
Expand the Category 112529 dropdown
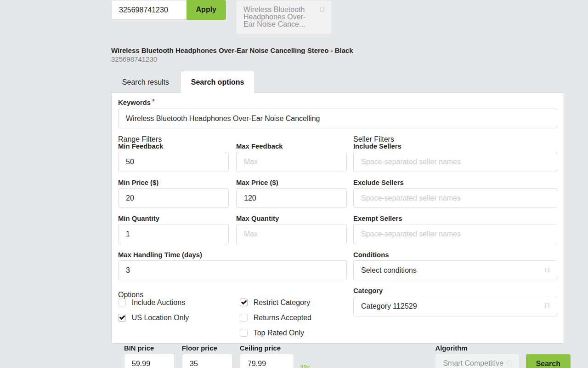(x=455, y=306)
